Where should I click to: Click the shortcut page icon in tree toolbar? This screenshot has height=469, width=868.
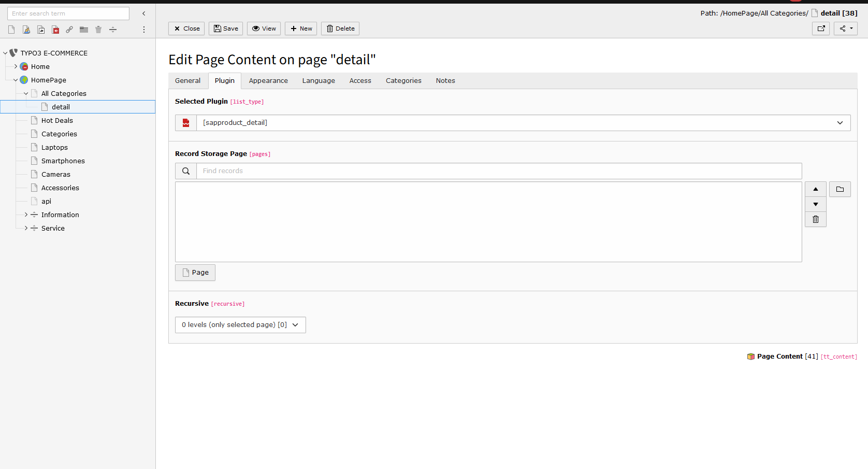pos(40,30)
